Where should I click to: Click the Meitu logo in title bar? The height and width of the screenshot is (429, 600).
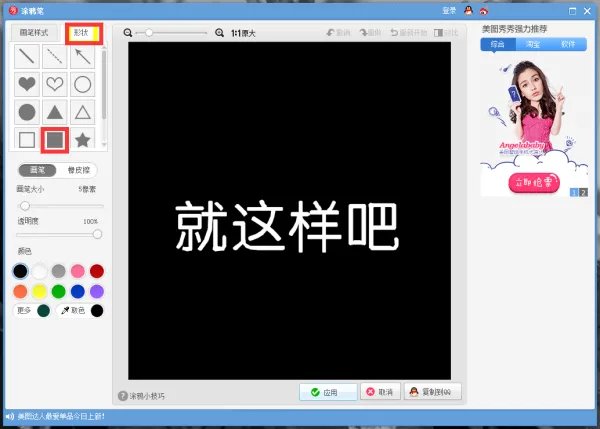pos(13,10)
